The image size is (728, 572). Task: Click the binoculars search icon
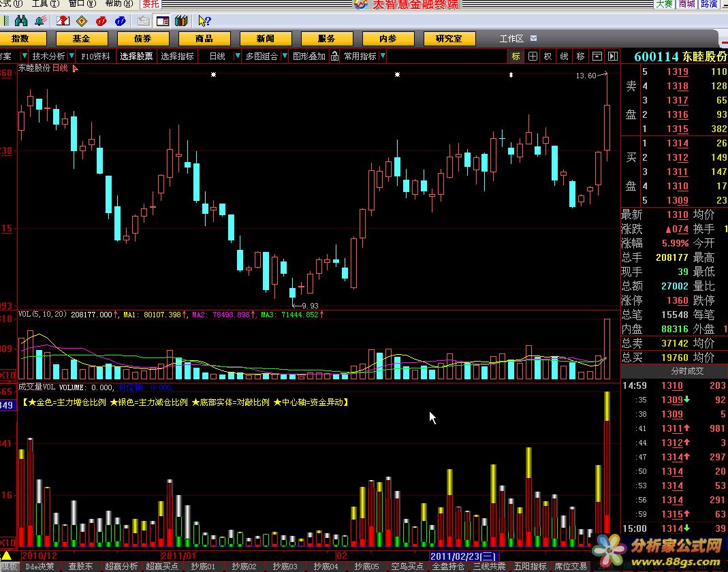pos(21,20)
